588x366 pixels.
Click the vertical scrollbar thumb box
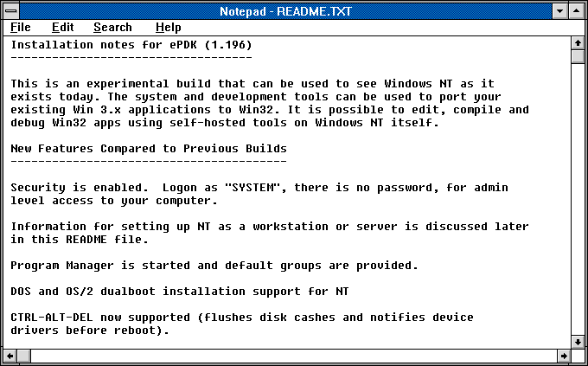click(578, 57)
